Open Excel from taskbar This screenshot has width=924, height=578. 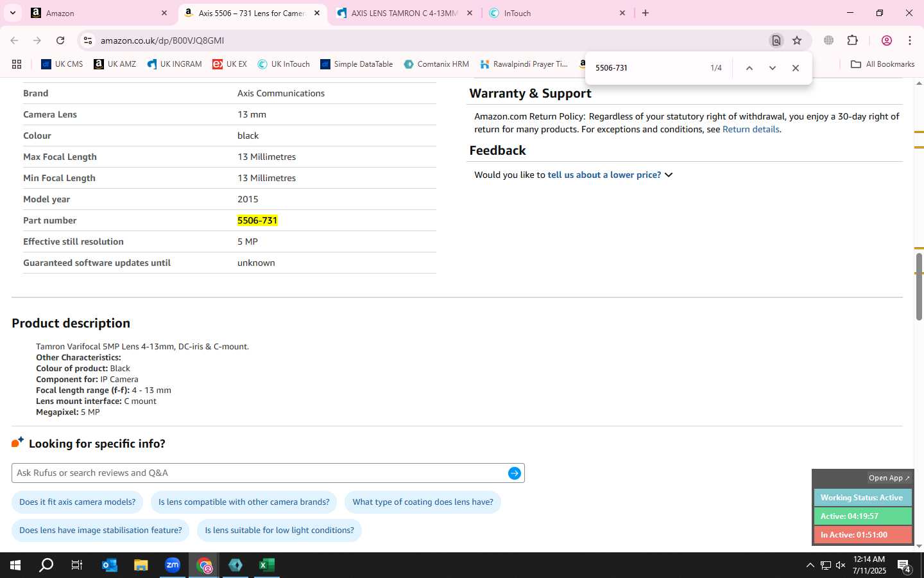pos(267,565)
